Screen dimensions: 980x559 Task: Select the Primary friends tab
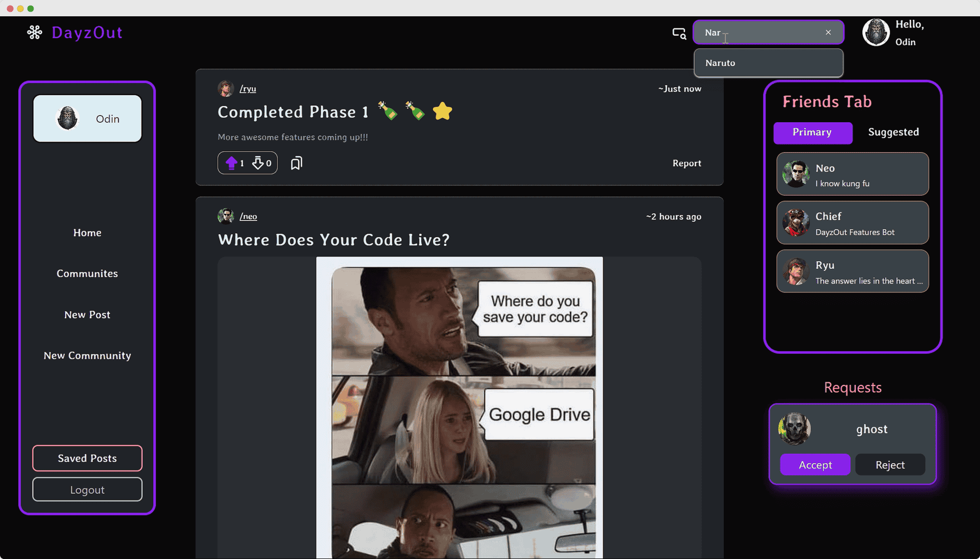(x=812, y=132)
